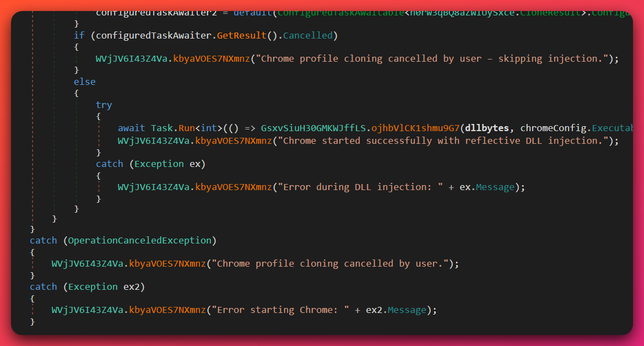Click string "Error during DLL injection: "
The image size is (644, 346).
pos(360,187)
